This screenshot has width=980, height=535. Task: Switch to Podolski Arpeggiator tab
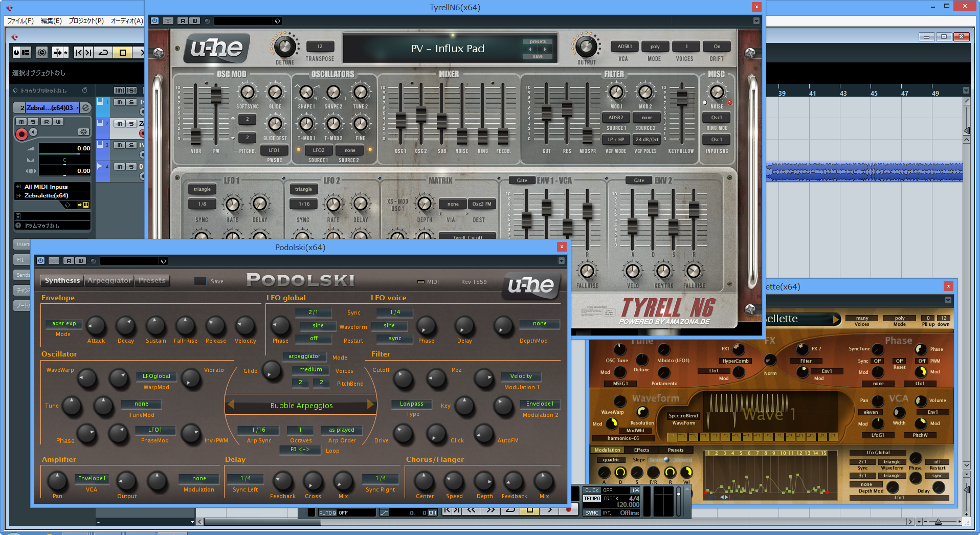click(109, 280)
